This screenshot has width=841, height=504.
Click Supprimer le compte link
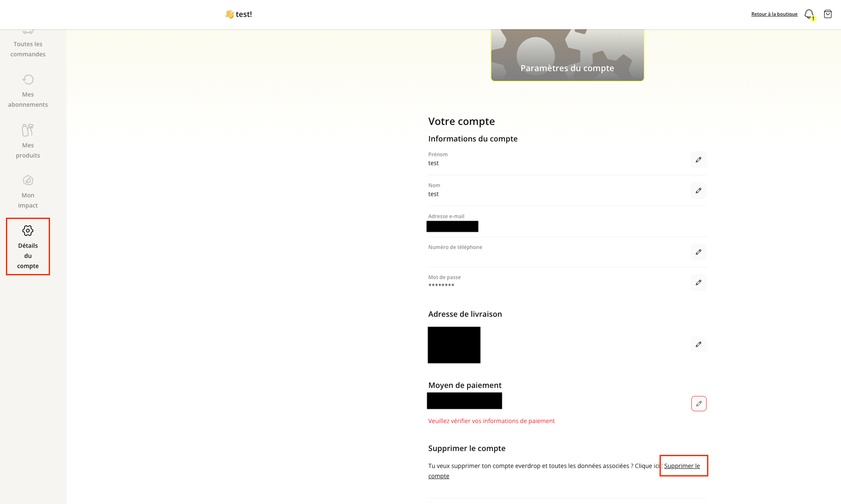tap(682, 466)
